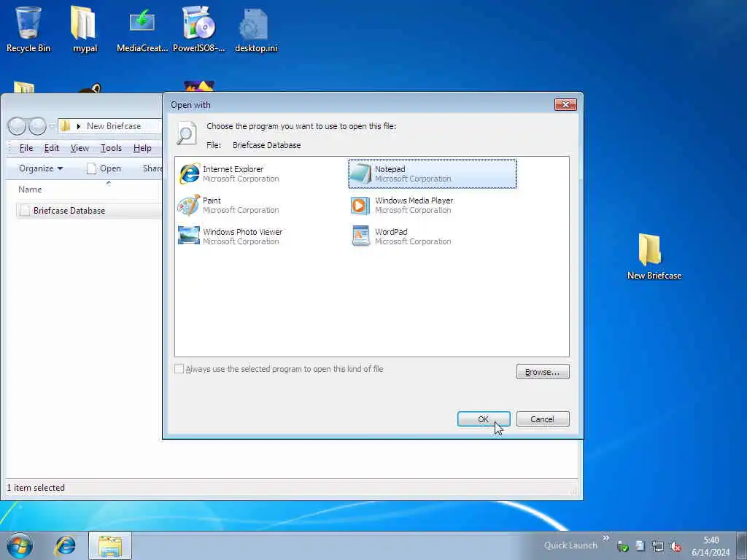Screen dimensions: 747x560
Task: Click the Recycle Bin desktop icon
Action: point(28,29)
